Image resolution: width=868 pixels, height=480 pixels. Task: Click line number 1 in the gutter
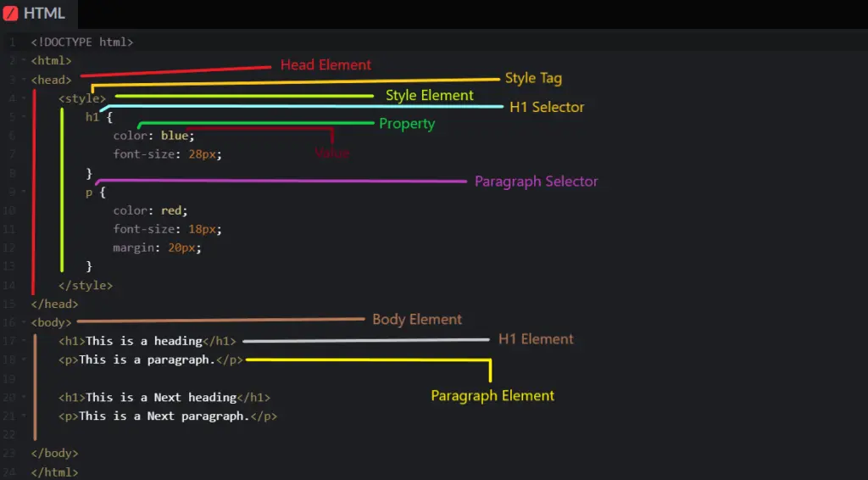[12, 42]
